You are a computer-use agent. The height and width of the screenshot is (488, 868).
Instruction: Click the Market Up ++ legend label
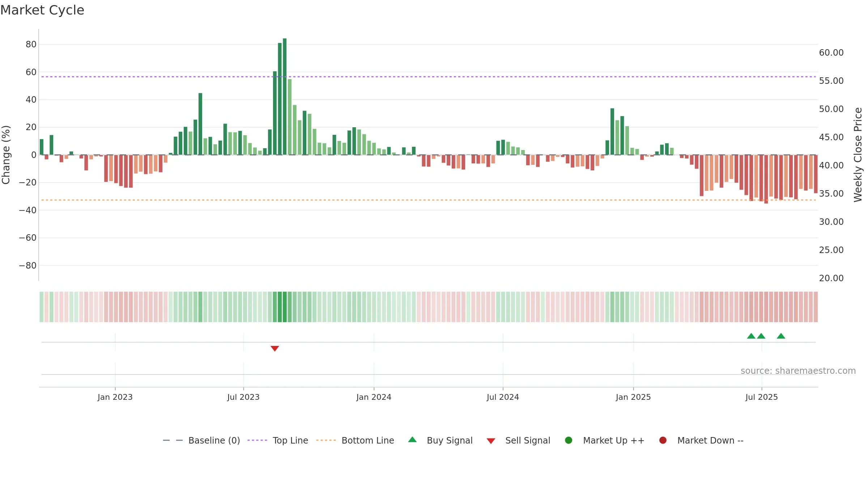(614, 440)
